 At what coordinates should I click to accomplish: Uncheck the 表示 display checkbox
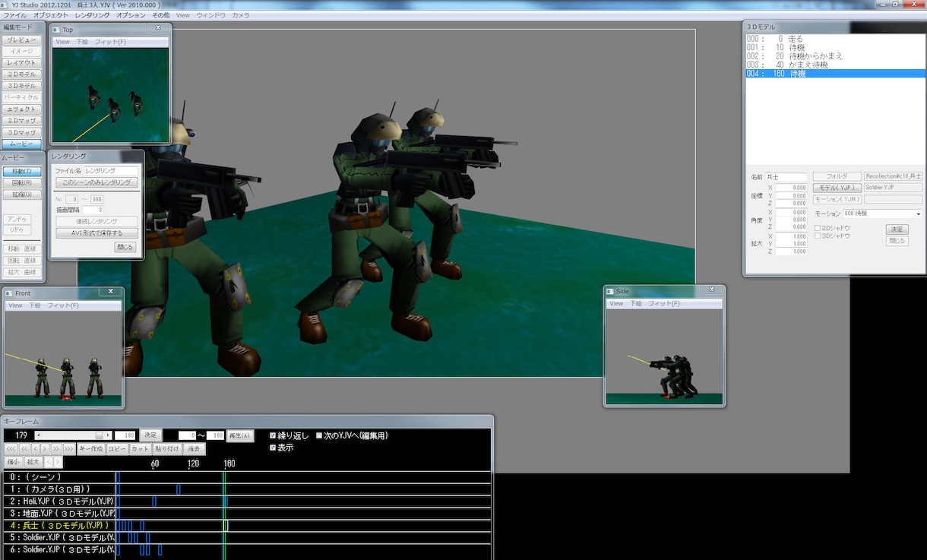274,448
